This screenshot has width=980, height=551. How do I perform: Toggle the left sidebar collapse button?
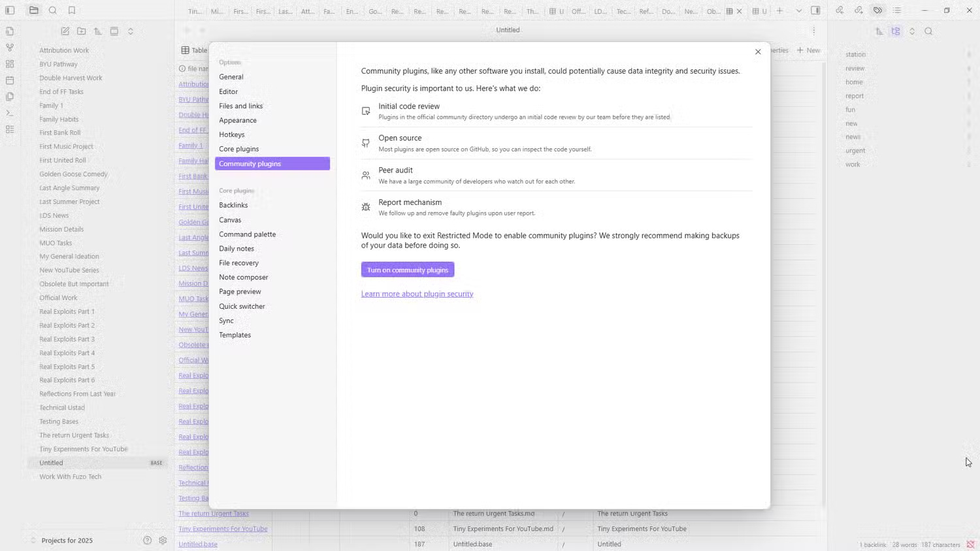click(10, 10)
